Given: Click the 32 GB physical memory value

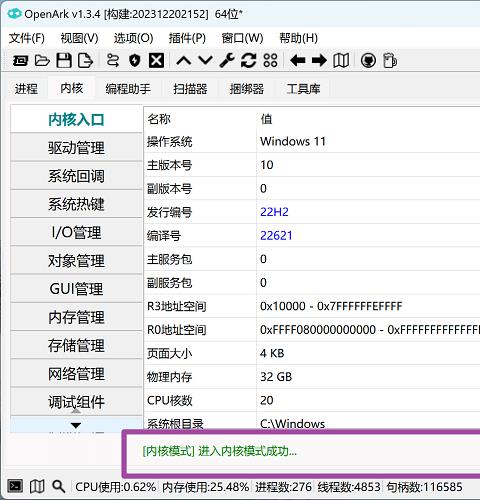Looking at the screenshot, I should [276, 377].
